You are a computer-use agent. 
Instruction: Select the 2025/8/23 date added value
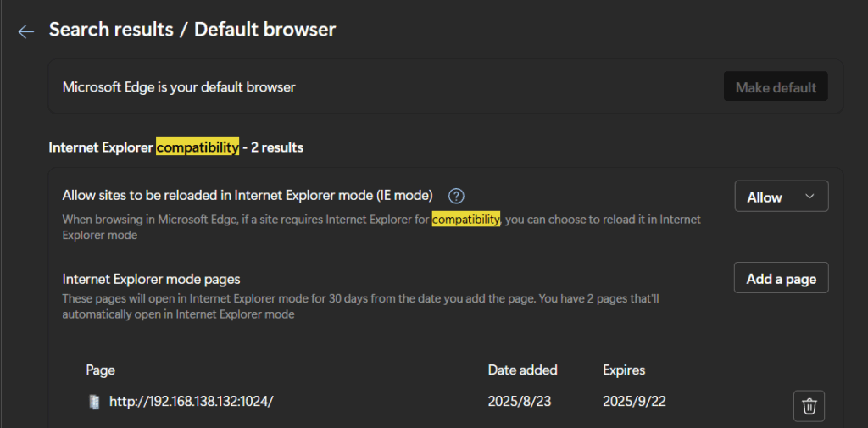[x=519, y=402]
